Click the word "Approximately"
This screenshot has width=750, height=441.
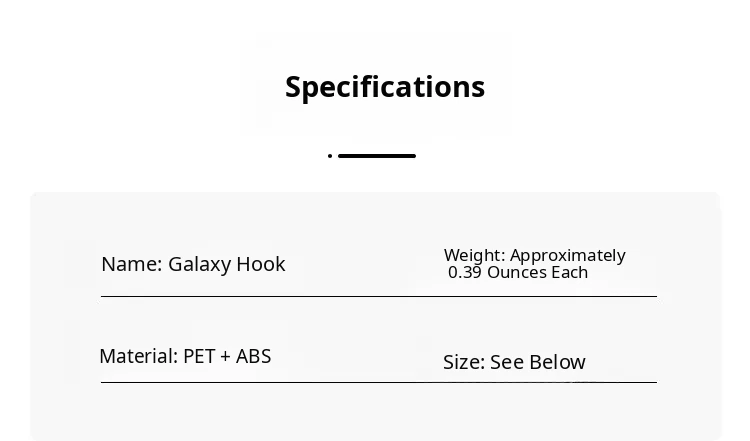click(x=568, y=255)
